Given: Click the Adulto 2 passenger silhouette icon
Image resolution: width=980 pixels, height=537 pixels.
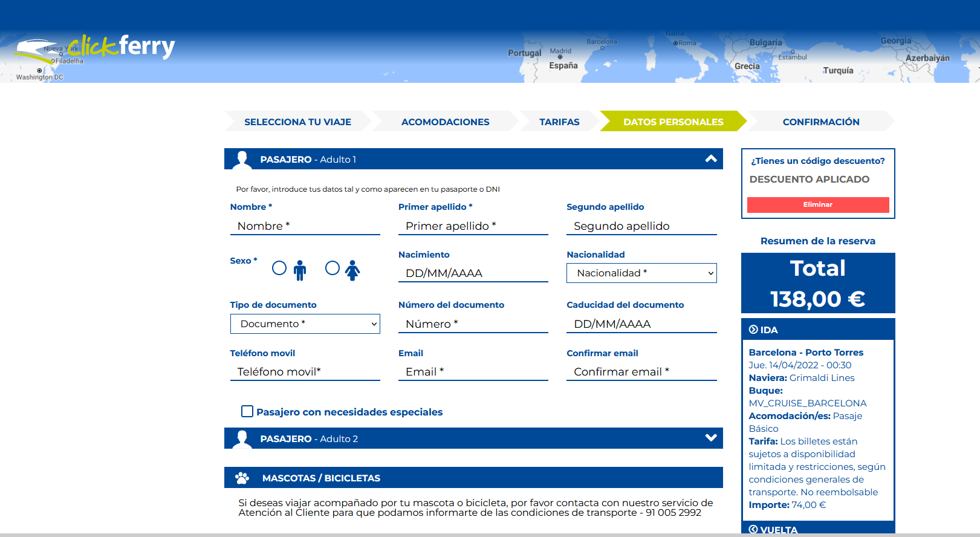Looking at the screenshot, I should point(242,439).
